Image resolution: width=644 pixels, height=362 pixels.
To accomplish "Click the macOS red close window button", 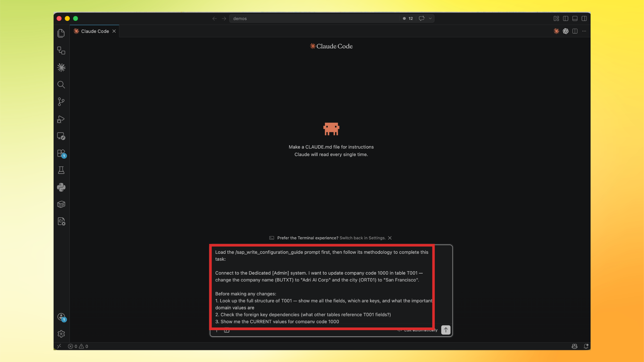I will pyautogui.click(x=59, y=18).
